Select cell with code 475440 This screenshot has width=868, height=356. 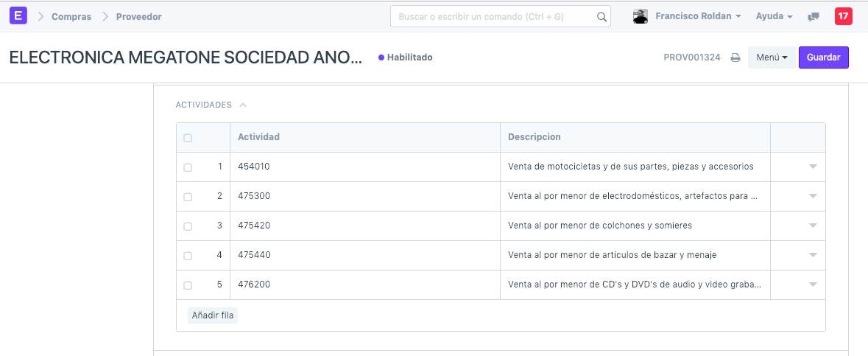pos(365,255)
